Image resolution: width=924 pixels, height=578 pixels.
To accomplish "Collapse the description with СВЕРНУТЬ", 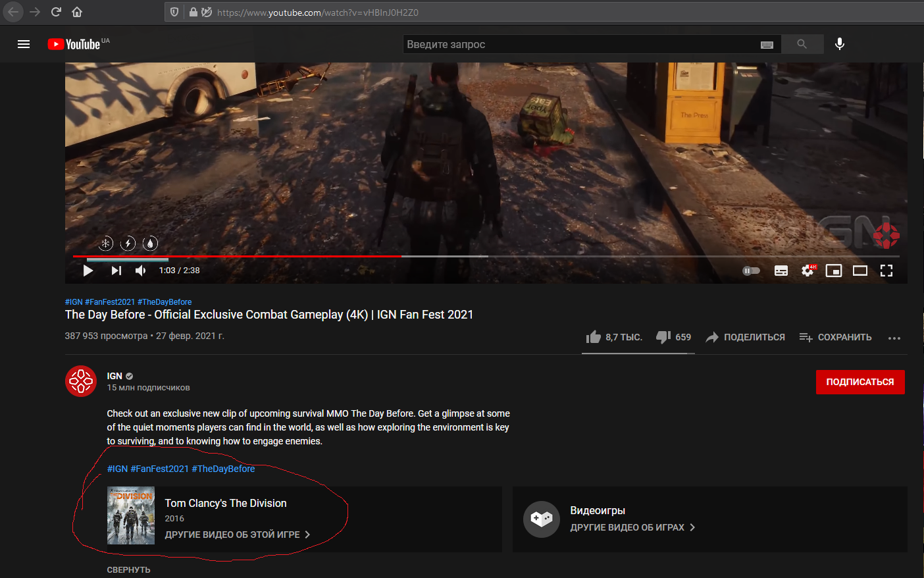I will (x=128, y=570).
